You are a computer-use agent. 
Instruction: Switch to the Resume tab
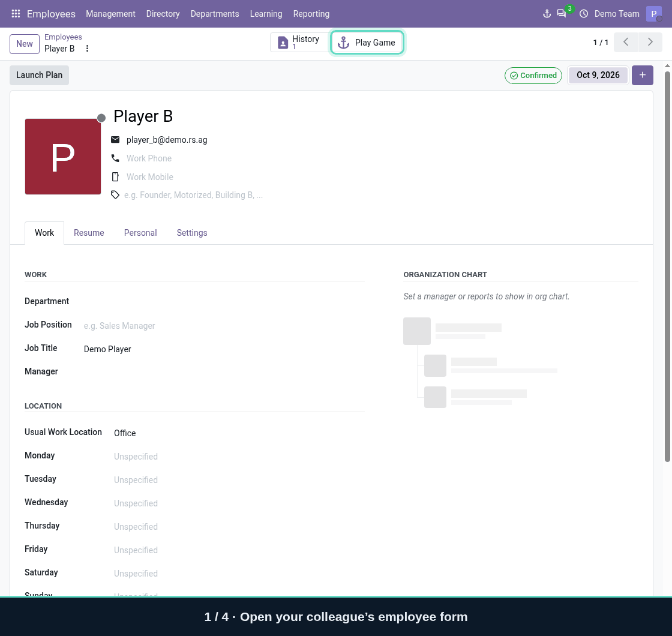[89, 233]
